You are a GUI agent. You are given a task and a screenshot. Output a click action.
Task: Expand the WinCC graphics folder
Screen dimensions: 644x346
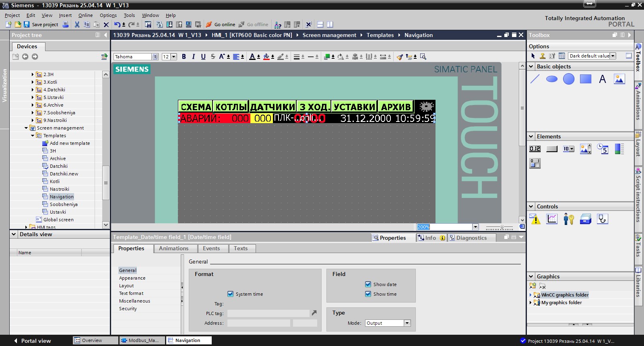[530, 295]
